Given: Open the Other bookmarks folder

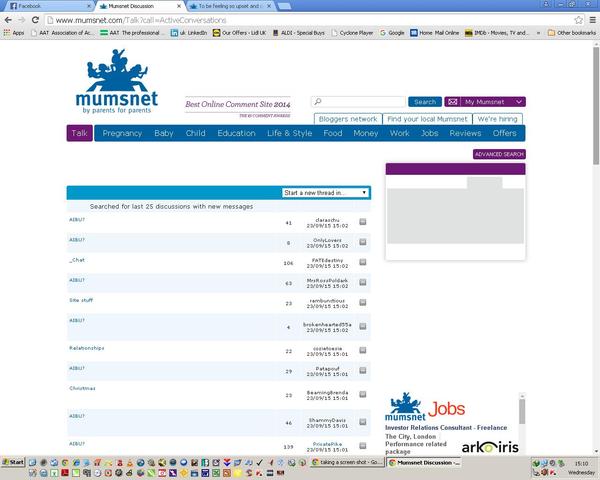Looking at the screenshot, I should click(x=572, y=33).
